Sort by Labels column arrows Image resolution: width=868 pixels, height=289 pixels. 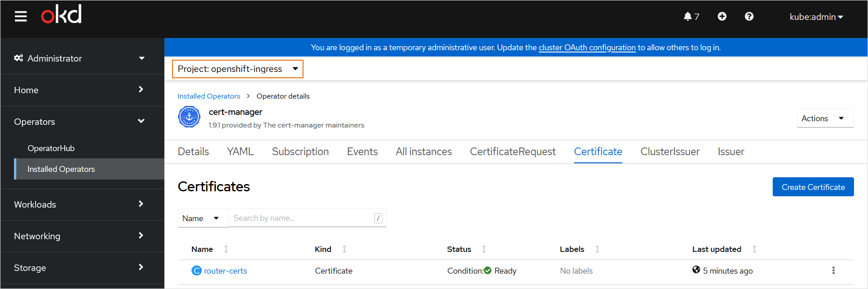point(597,249)
